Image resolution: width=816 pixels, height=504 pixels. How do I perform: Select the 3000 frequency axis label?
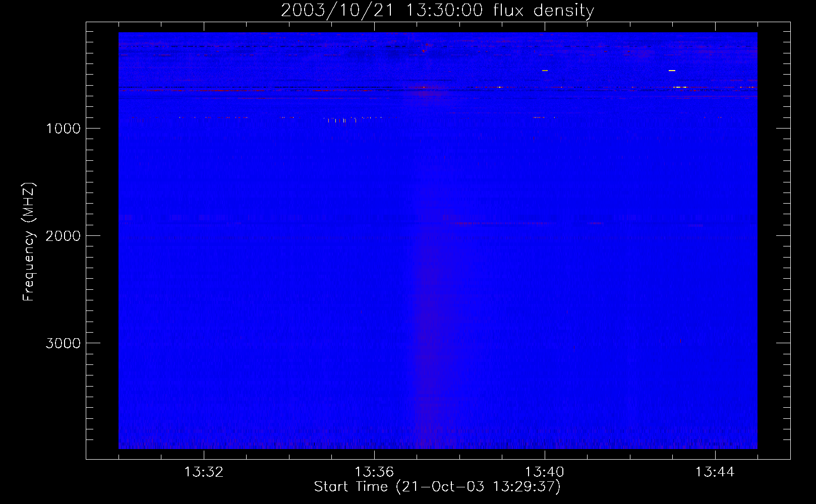[x=63, y=343]
